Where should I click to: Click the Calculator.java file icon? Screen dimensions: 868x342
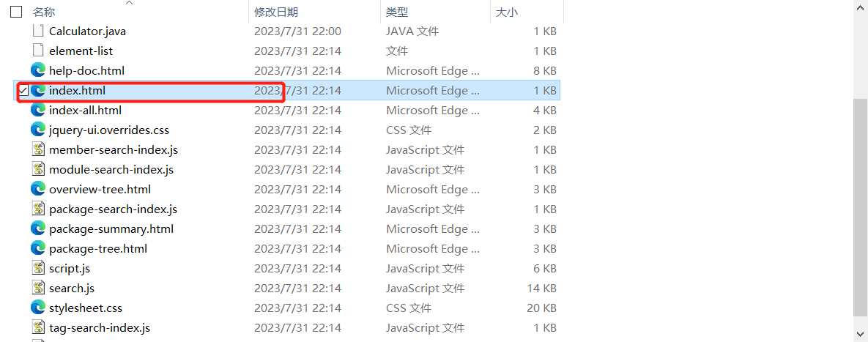(37, 31)
